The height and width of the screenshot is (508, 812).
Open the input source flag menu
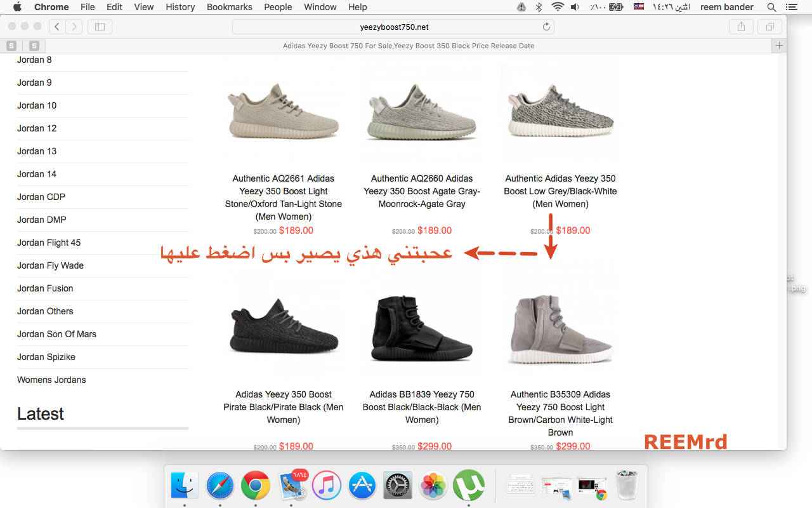(x=639, y=7)
